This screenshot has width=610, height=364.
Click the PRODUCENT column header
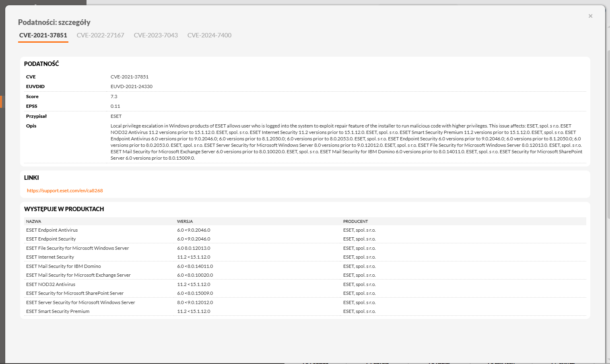(355, 221)
